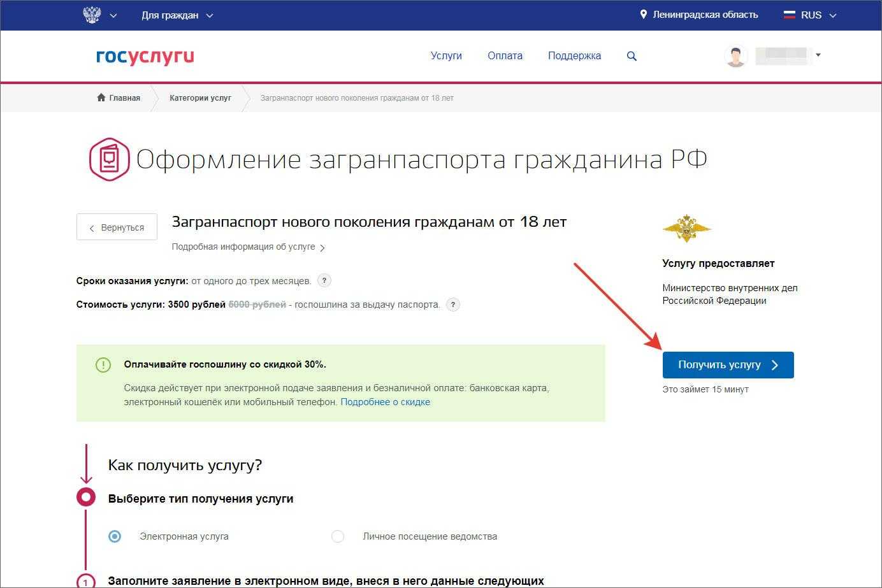Click the user avatar picture
Image resolution: width=882 pixels, height=588 pixels.
[736, 56]
